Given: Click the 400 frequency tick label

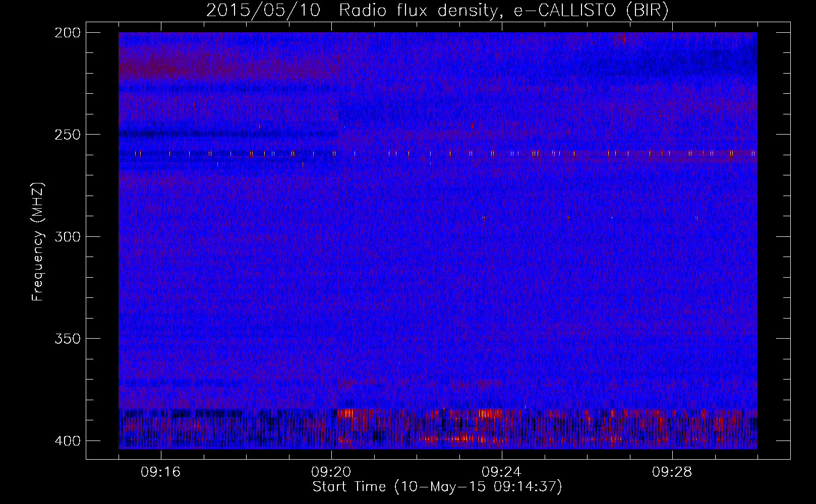Looking at the screenshot, I should pos(68,441).
